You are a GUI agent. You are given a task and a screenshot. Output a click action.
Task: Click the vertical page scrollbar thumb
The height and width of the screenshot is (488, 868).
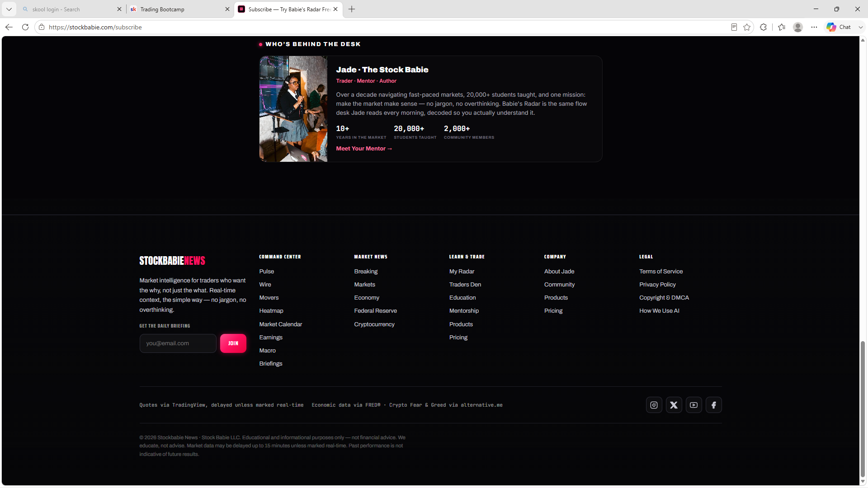[x=863, y=409]
